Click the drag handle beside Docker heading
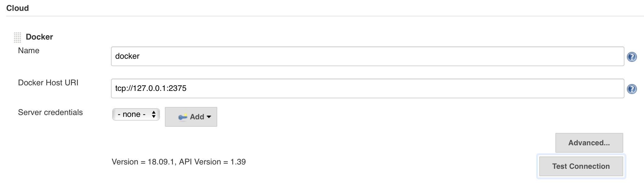Viewport: 644px width, 183px height. pos(17,37)
